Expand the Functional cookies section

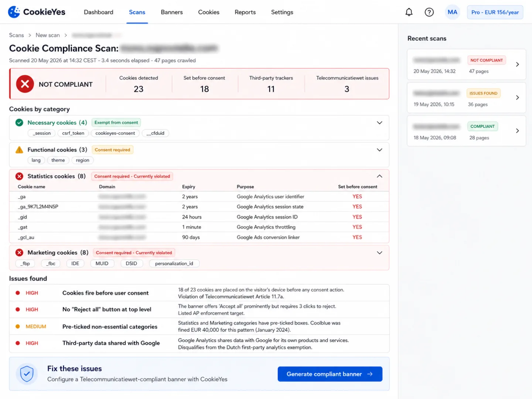pos(379,150)
